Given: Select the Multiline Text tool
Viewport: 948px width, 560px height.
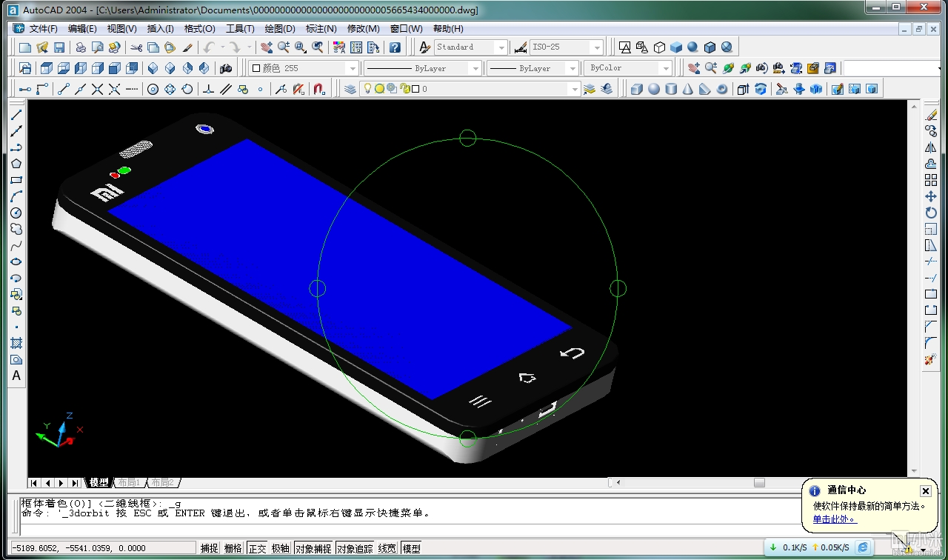Looking at the screenshot, I should pyautogui.click(x=16, y=376).
